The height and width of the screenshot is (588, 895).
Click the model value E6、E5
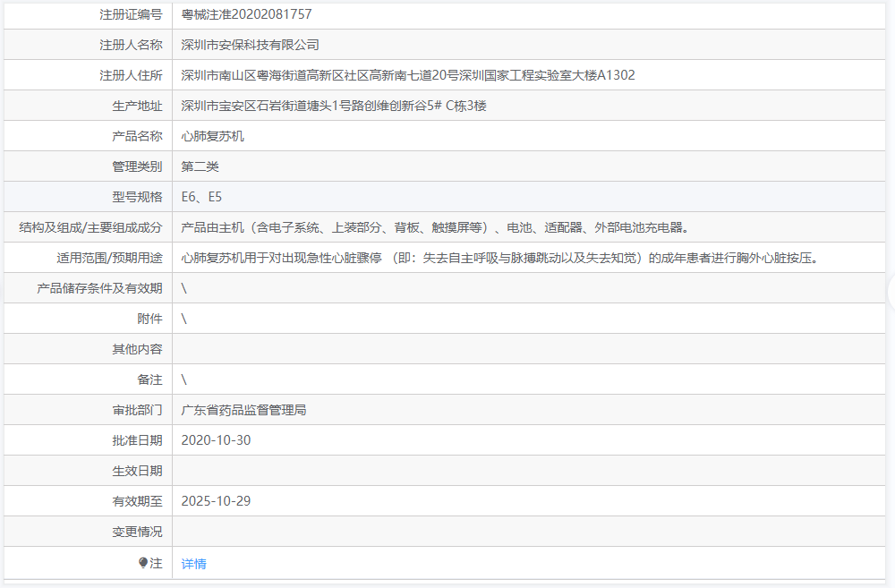pyautogui.click(x=201, y=197)
